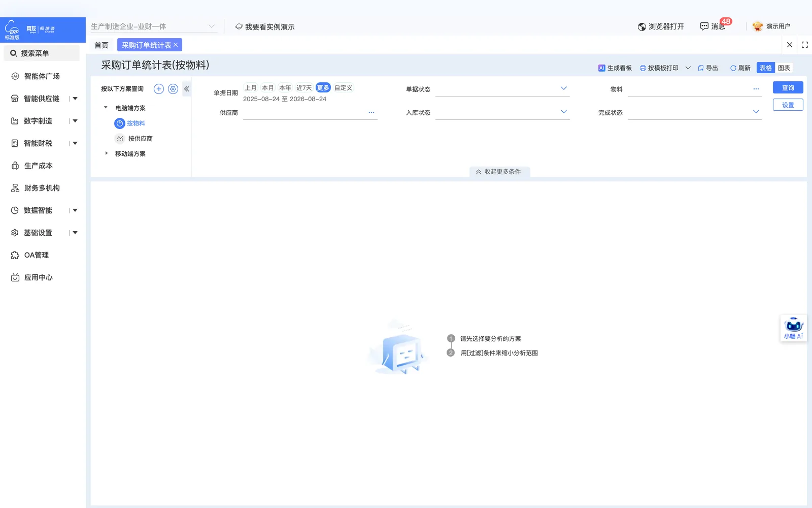This screenshot has height=508, width=812.
Task: Select 按物料 scheme
Action: (130, 123)
